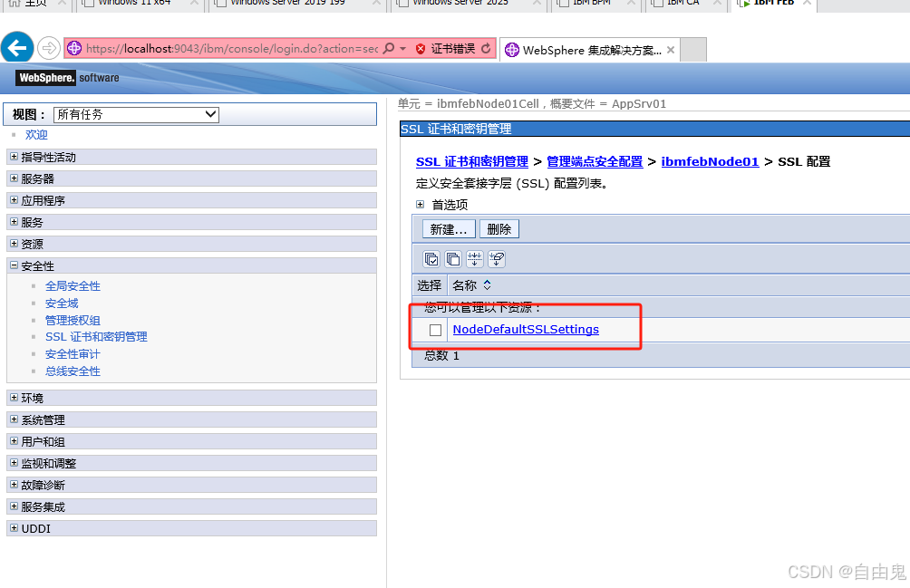
Task: Click the show filter view toolbar icon
Action: coord(475,258)
